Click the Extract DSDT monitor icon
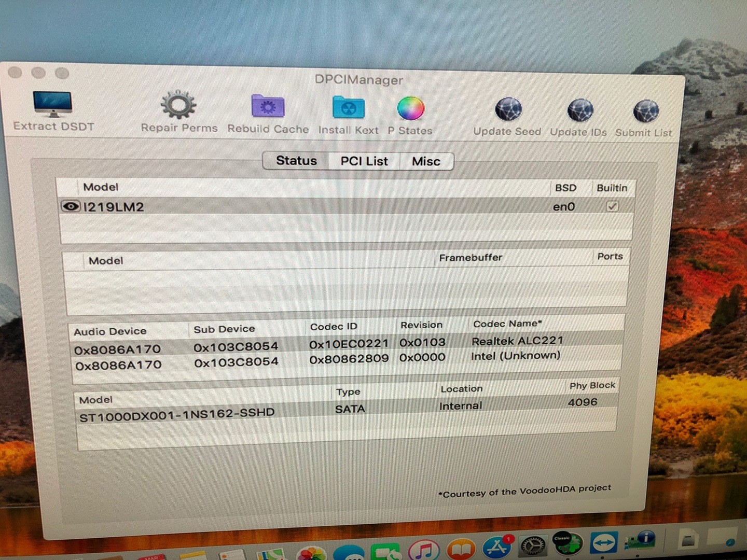Screen dimensions: 747x560 point(52,104)
